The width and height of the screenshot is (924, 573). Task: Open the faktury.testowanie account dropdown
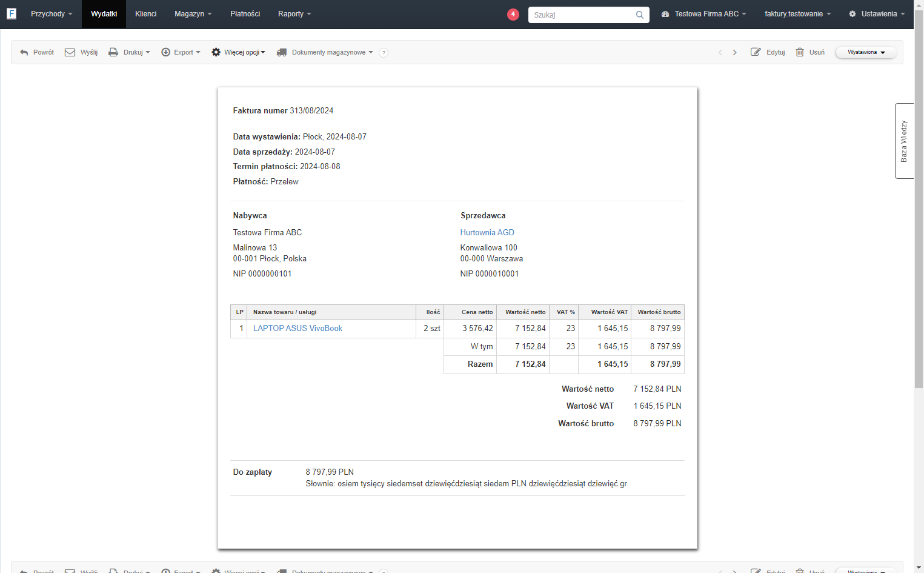click(x=797, y=14)
